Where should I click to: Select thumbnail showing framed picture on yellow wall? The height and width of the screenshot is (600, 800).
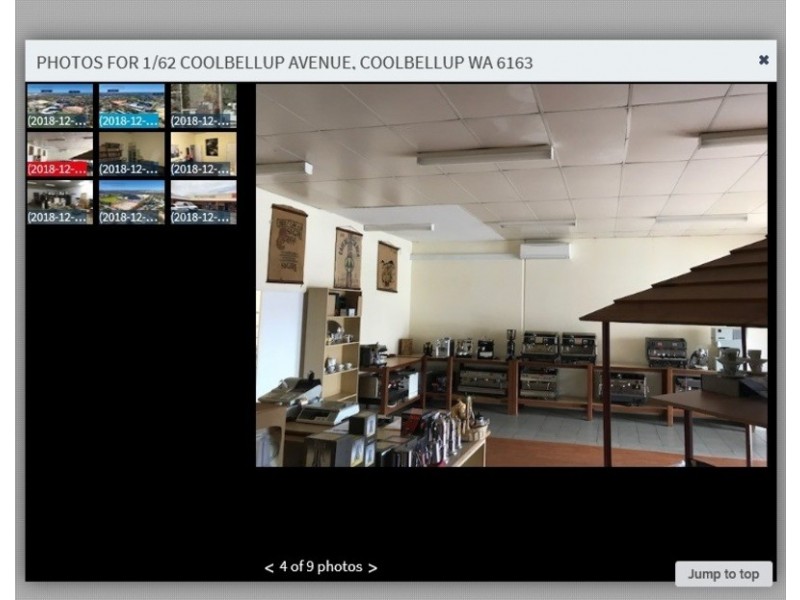click(x=203, y=154)
